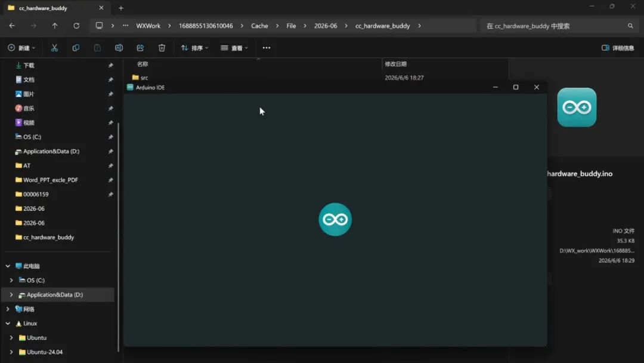The image size is (644, 363).
Task: Click Cache in the breadcrumb path
Action: 259,26
